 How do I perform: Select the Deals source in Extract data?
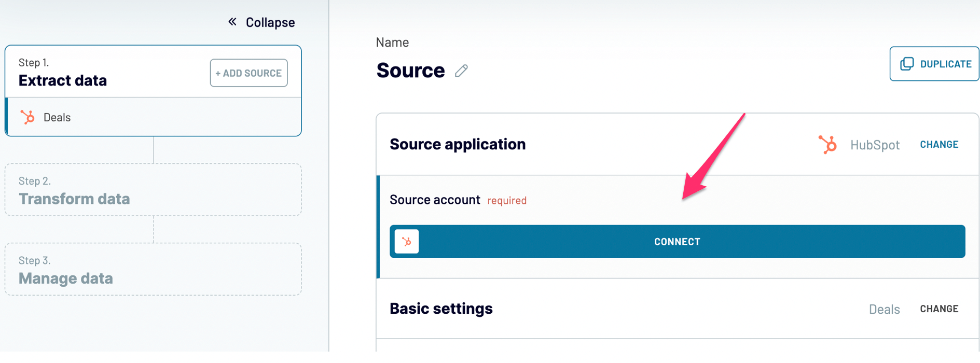[154, 117]
